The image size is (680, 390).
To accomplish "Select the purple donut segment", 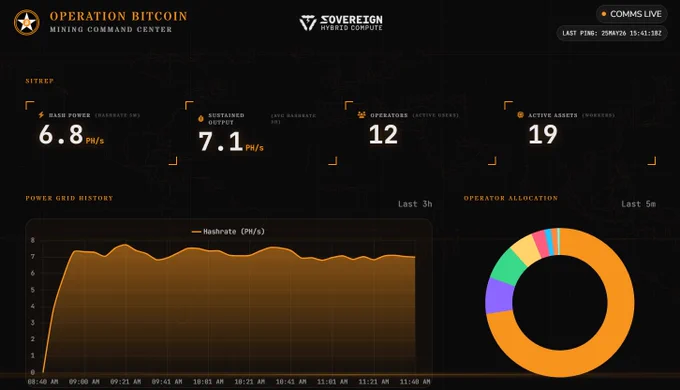I will coord(499,296).
